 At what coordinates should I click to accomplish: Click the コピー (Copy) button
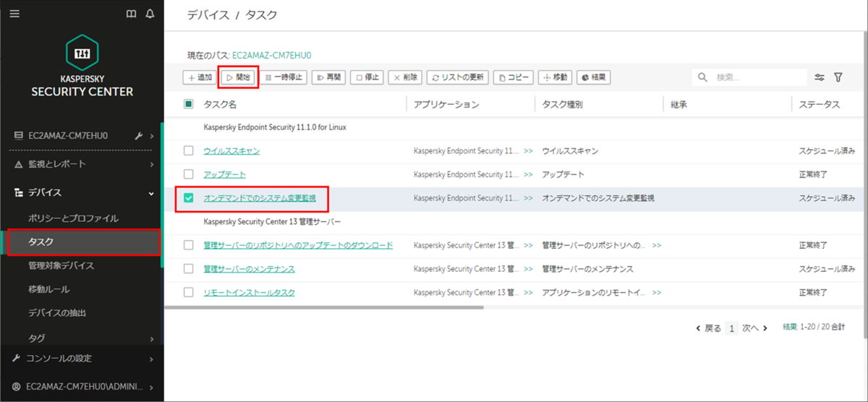(513, 77)
